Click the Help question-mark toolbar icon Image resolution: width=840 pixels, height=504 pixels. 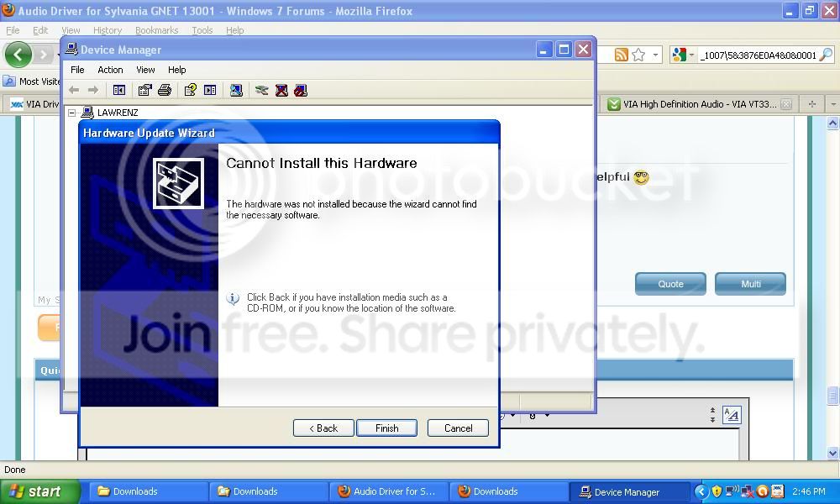point(190,90)
